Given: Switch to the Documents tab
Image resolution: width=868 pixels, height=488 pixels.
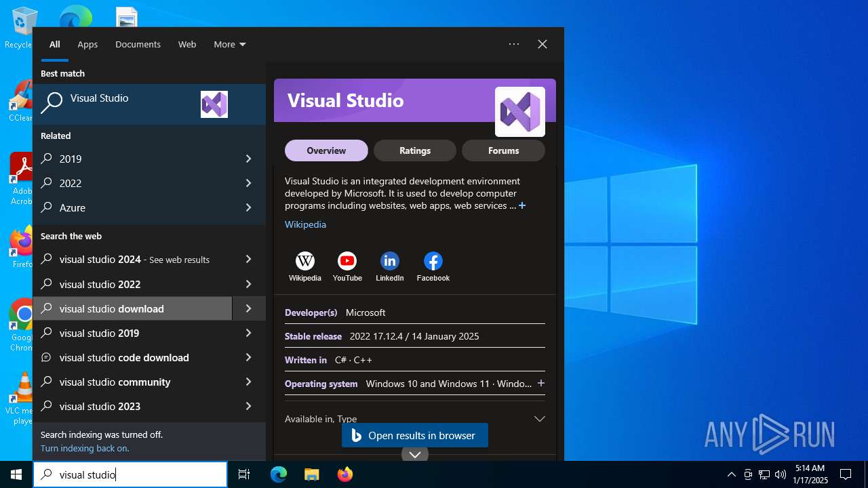Looking at the screenshot, I should click(138, 44).
